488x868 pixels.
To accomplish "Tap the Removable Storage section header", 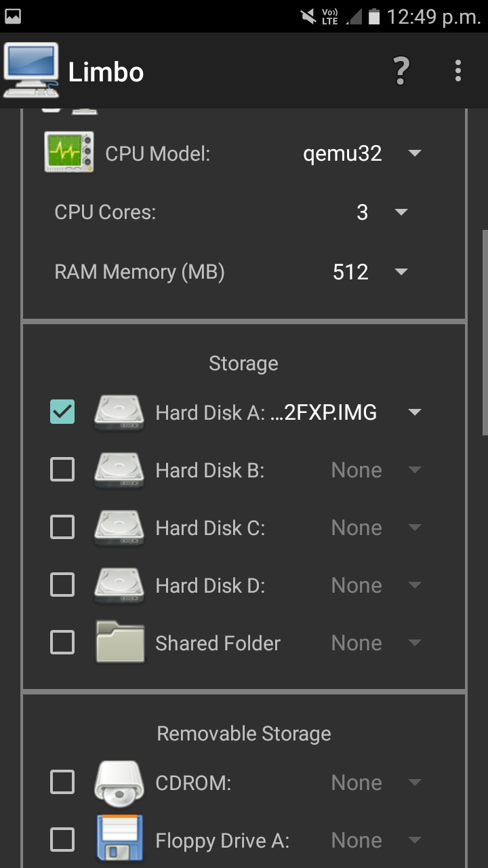I will pyautogui.click(x=244, y=733).
